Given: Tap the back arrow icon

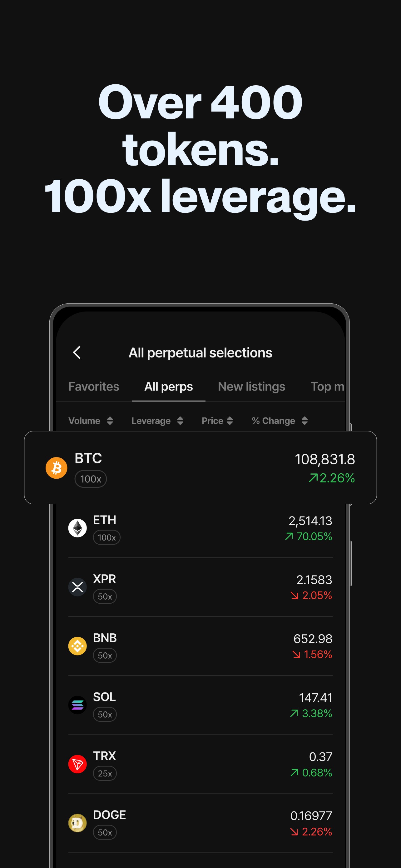Looking at the screenshot, I should point(77,352).
